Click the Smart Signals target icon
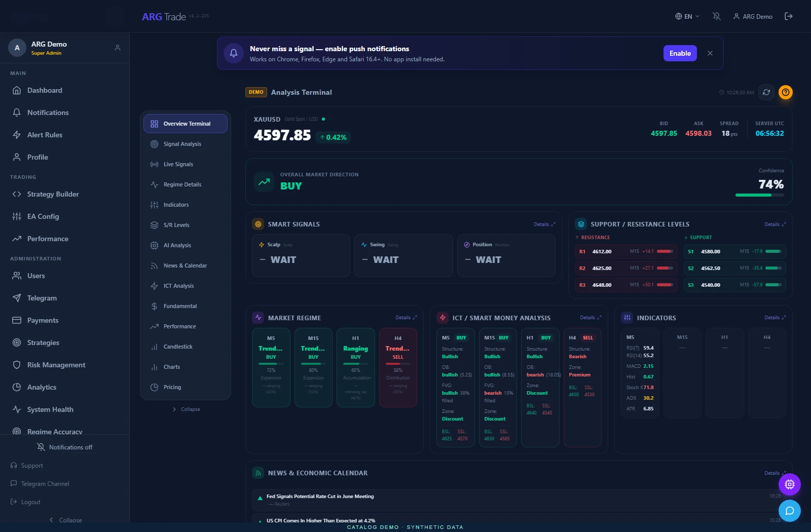The height and width of the screenshot is (532, 811). [x=259, y=224]
